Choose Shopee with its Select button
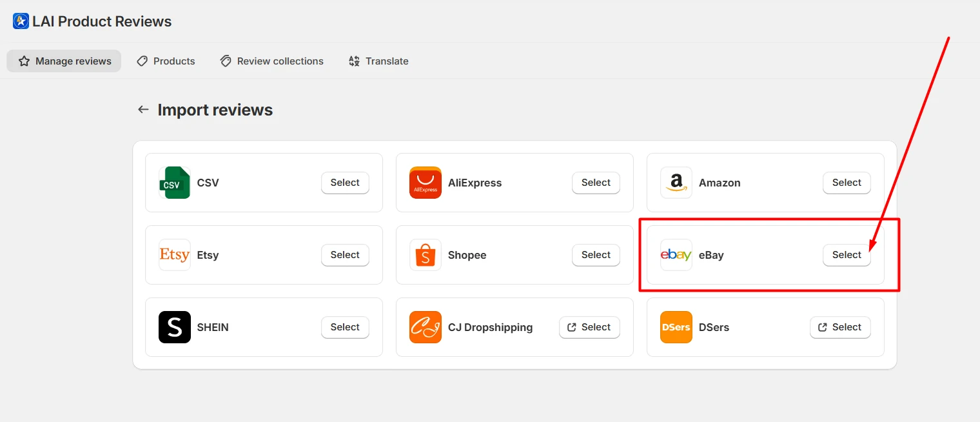 tap(596, 255)
